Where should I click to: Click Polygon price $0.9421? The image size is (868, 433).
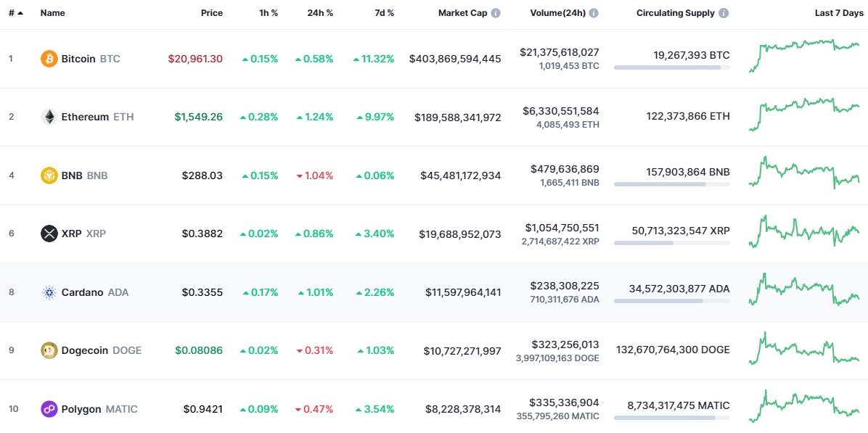(x=203, y=409)
